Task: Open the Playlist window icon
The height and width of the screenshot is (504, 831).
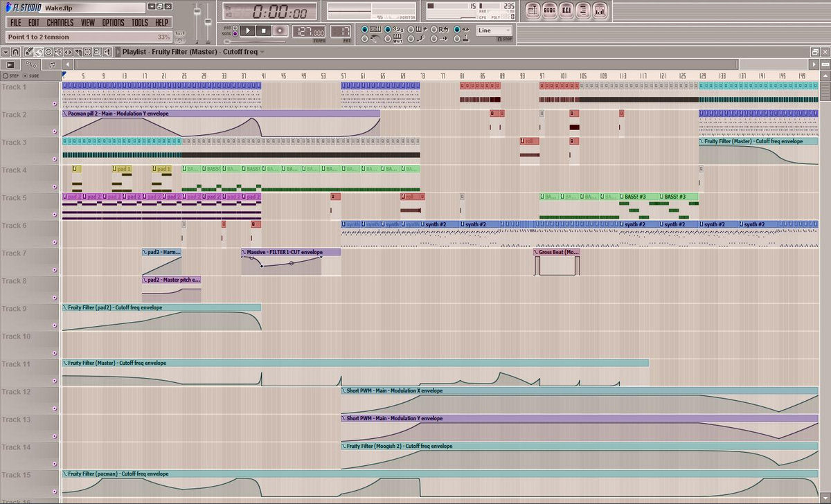Action: click(x=533, y=10)
